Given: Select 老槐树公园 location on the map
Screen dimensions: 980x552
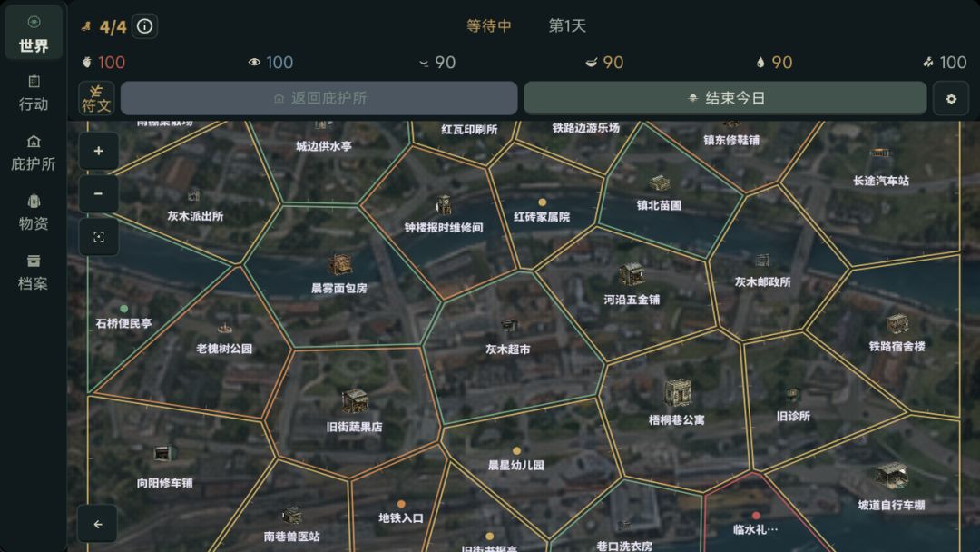Looking at the screenshot, I should tap(224, 329).
